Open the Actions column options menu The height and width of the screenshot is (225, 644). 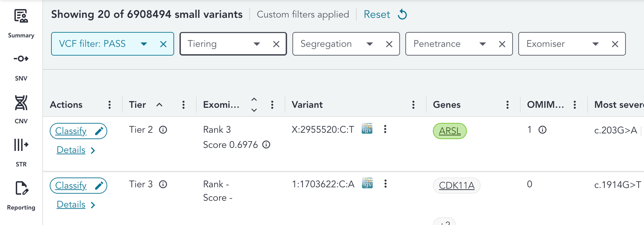pyautogui.click(x=110, y=105)
